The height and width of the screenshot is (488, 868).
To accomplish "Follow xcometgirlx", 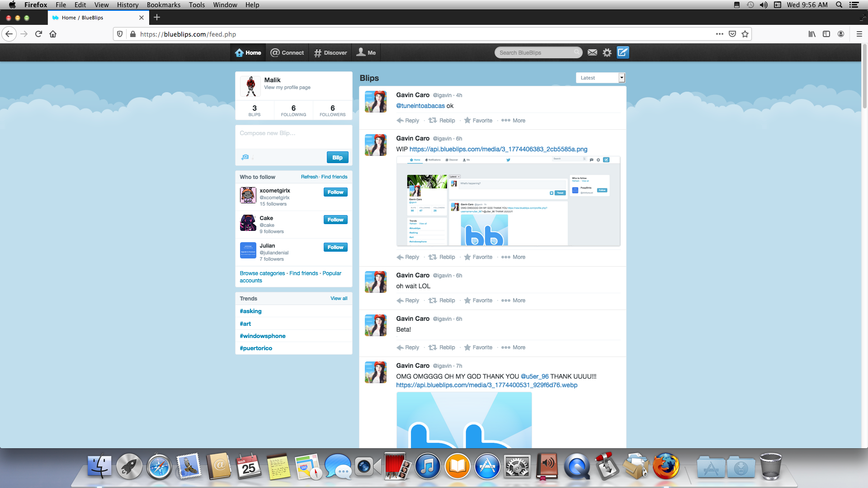I will pyautogui.click(x=335, y=192).
